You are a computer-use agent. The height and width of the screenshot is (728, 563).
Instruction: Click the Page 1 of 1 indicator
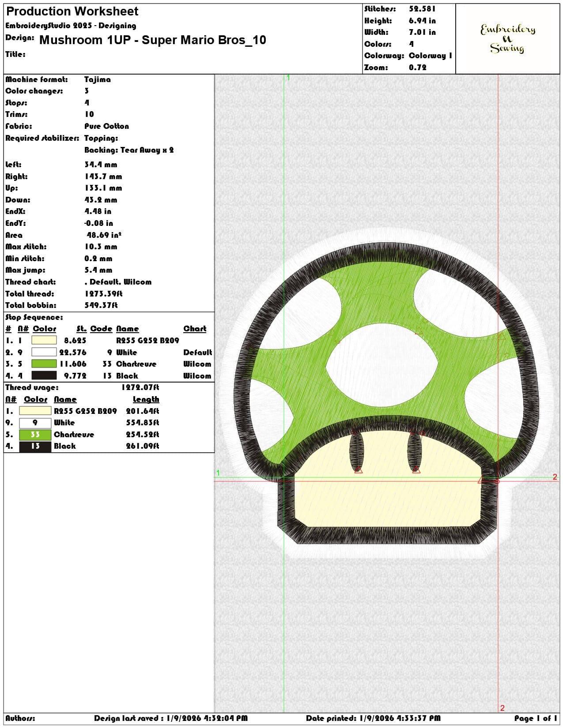[536, 718]
